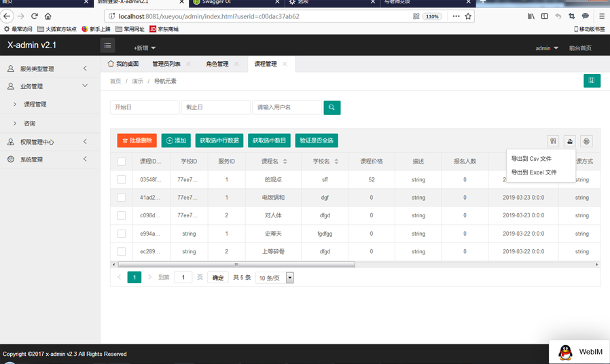Click the site info icon in address bar
Viewport: 610px width, 364px height.
pyautogui.click(x=111, y=16)
